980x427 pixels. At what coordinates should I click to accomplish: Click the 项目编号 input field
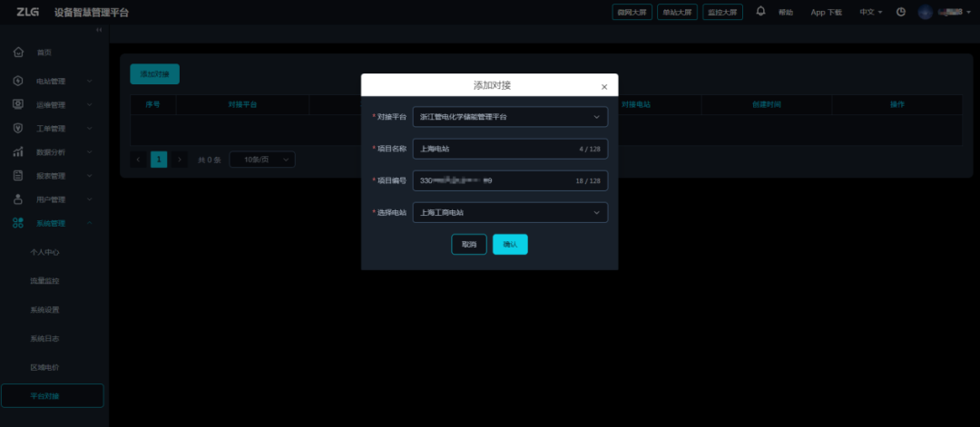pyautogui.click(x=510, y=180)
